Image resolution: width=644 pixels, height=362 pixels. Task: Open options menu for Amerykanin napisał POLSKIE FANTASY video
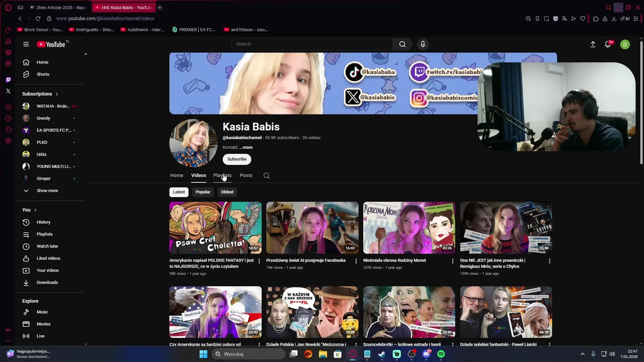259,261
